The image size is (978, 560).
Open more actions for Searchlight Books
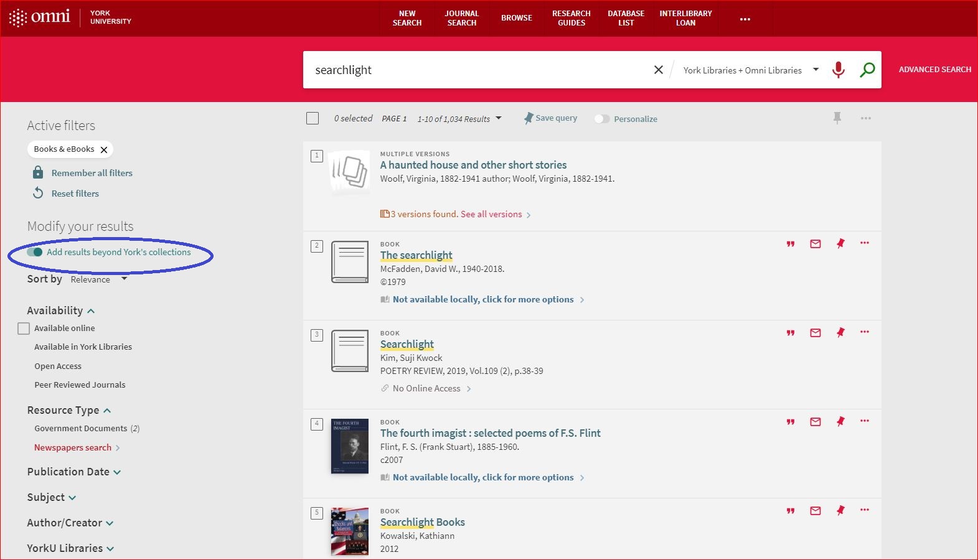tap(865, 510)
